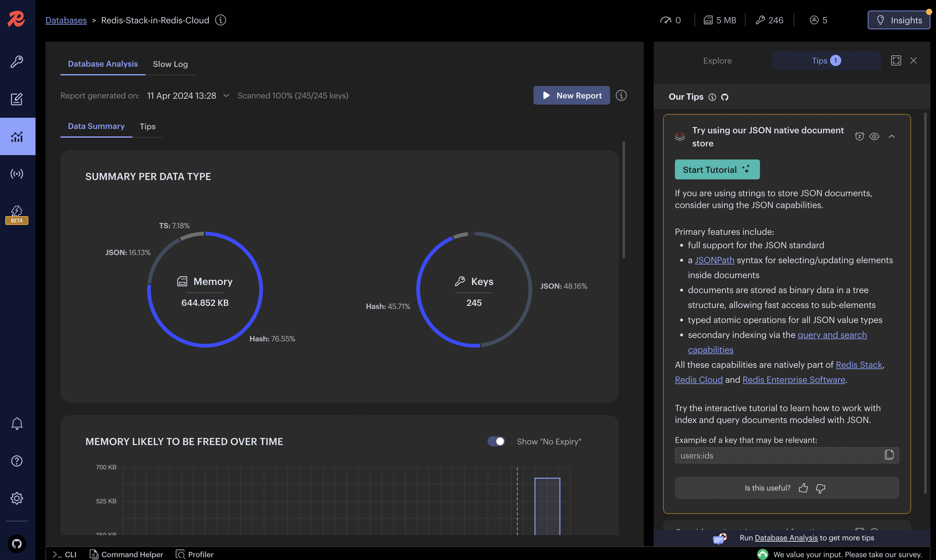Toggle the Show "No Expiry" switch
936x560 pixels.
coord(496,441)
